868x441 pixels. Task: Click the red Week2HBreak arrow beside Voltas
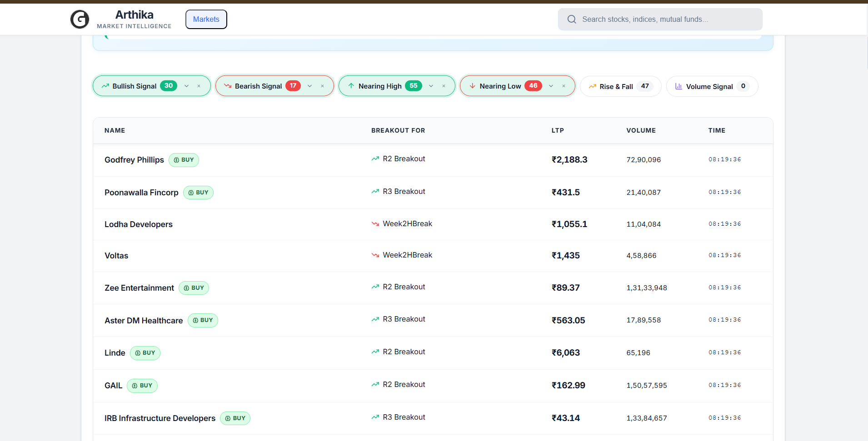(375, 255)
